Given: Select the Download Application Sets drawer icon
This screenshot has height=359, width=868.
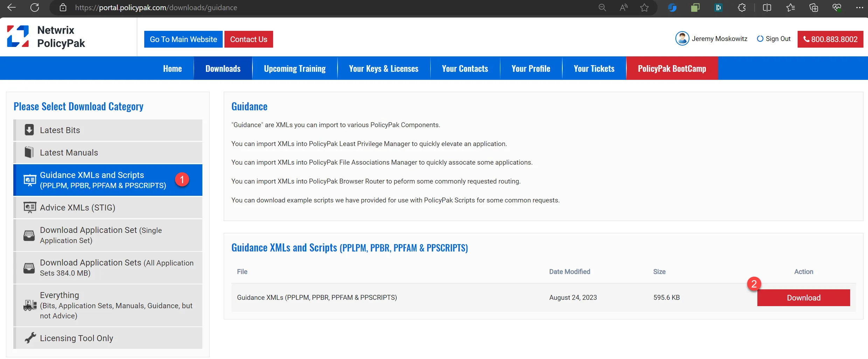Looking at the screenshot, I should click(29, 268).
